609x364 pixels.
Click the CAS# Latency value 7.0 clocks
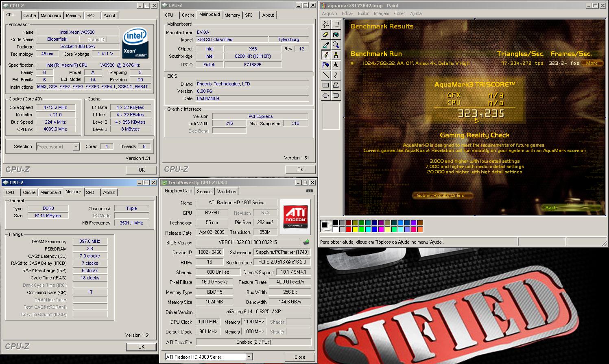pyautogui.click(x=90, y=256)
